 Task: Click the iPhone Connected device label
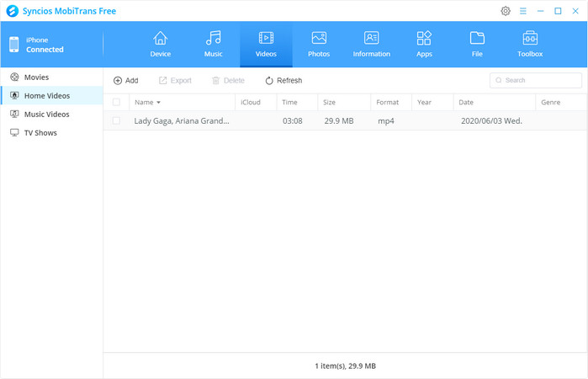point(45,45)
